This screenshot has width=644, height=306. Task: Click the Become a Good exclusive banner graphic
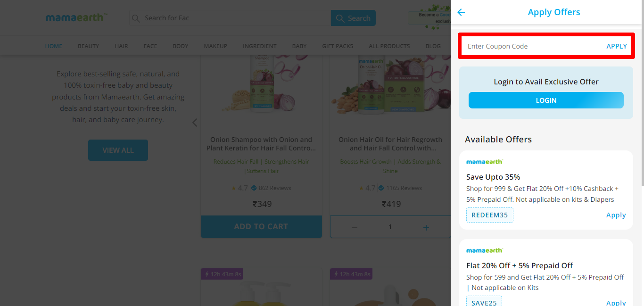(x=431, y=17)
